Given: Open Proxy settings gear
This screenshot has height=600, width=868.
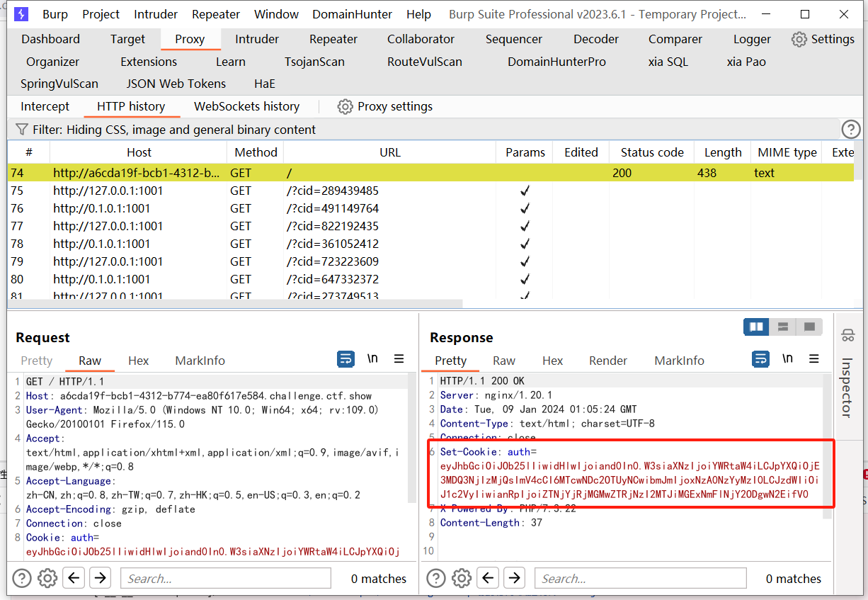Looking at the screenshot, I should tap(345, 106).
